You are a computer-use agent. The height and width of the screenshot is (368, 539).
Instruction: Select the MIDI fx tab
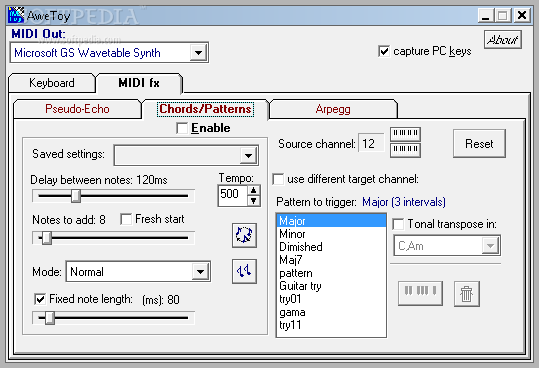pos(139,83)
